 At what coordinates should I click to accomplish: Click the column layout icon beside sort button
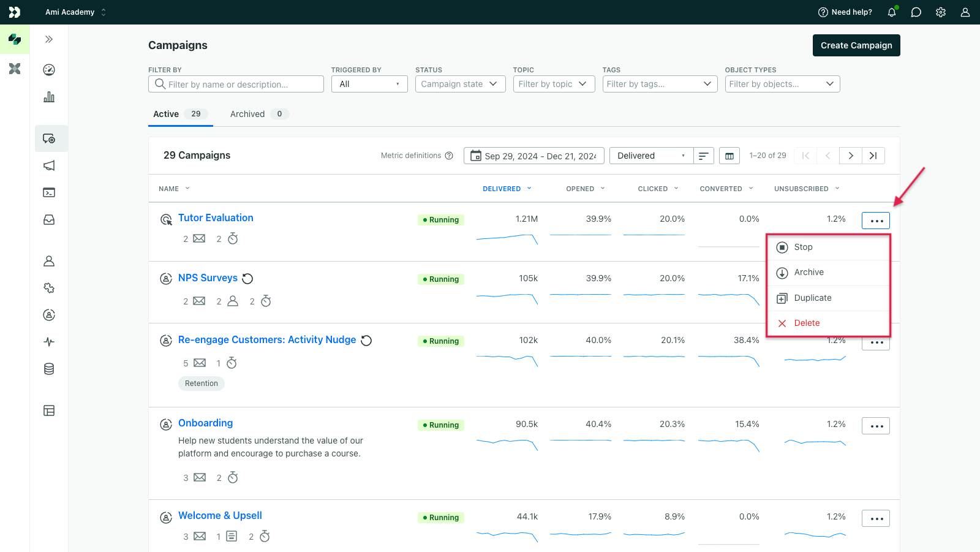point(729,156)
